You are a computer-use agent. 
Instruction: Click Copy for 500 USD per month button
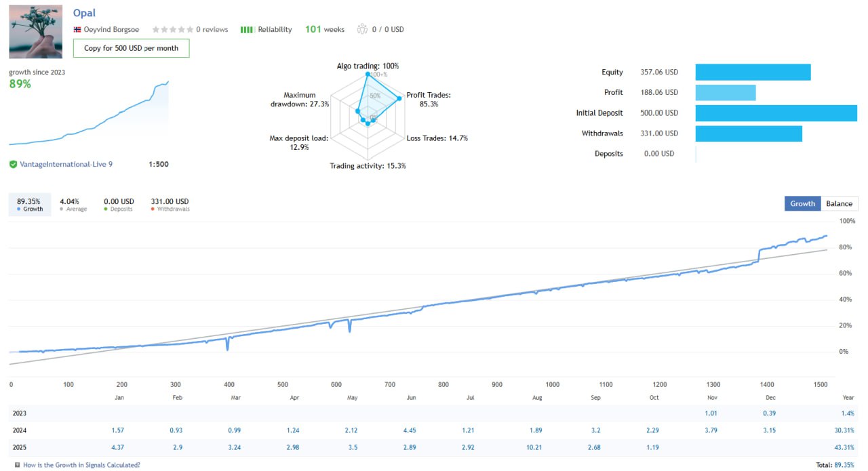coord(131,48)
